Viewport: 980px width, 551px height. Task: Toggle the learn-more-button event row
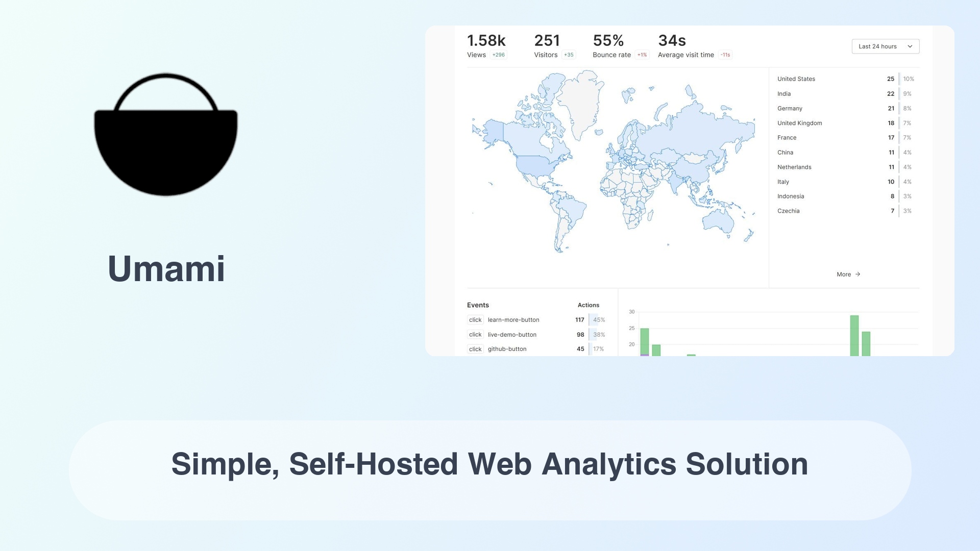(534, 319)
